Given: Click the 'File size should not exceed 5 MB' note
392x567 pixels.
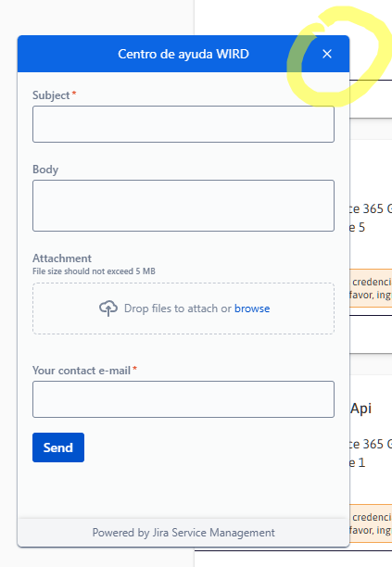Looking at the screenshot, I should point(94,271).
